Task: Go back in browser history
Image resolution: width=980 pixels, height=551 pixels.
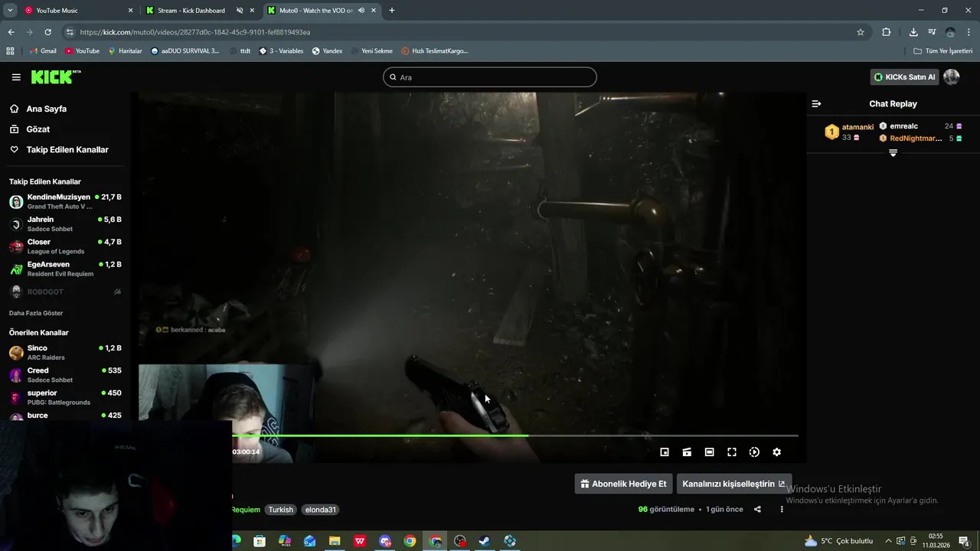Action: click(x=11, y=32)
